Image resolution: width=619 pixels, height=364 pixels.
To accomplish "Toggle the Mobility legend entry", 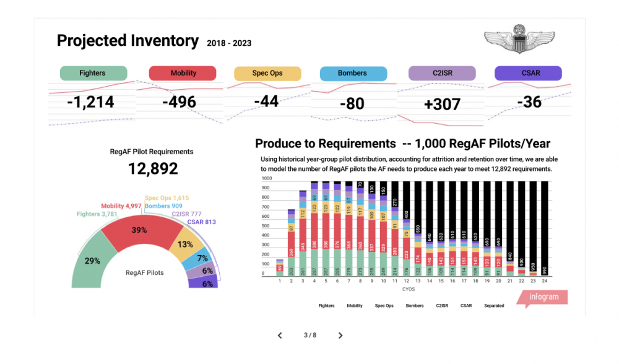I will pyautogui.click(x=355, y=306).
